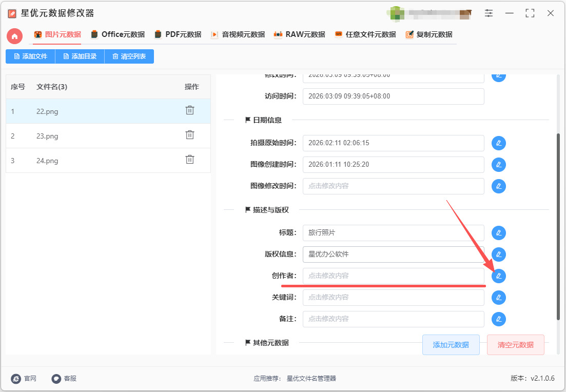This screenshot has width=566, height=392.
Task: Edit 图像修改时间 with its pencil icon
Action: point(498,186)
